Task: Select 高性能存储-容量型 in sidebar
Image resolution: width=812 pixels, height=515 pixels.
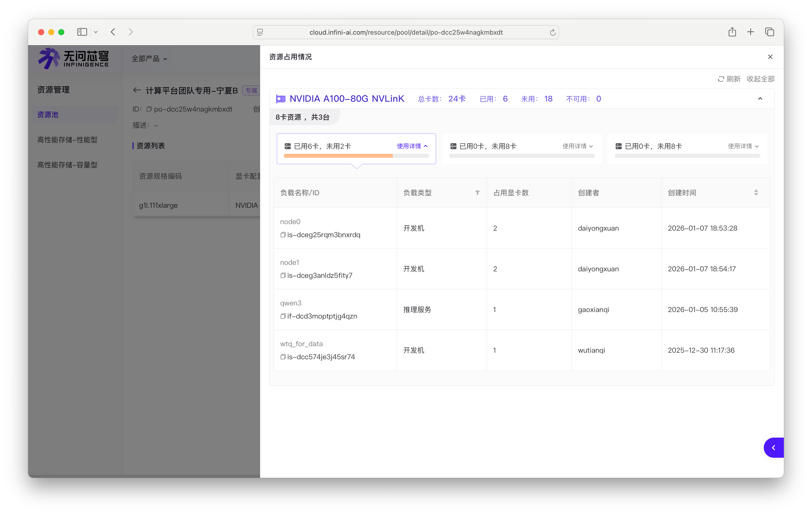Action: (x=68, y=165)
